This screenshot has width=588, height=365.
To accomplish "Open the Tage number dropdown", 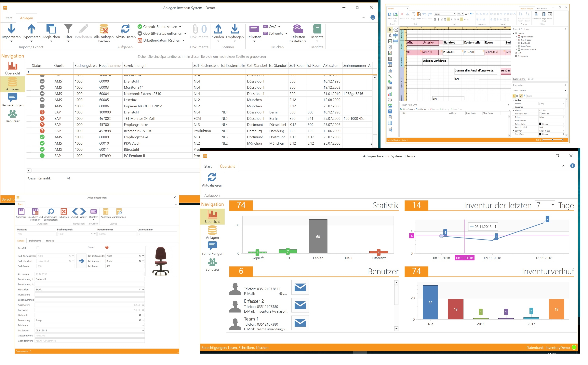I will [x=552, y=205].
